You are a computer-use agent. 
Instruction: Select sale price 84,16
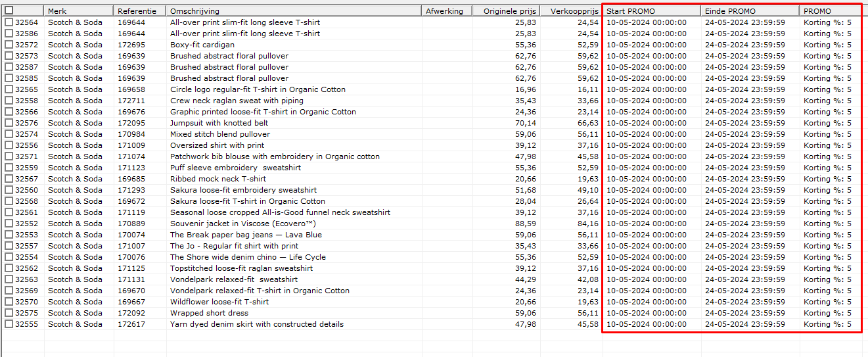coord(588,224)
